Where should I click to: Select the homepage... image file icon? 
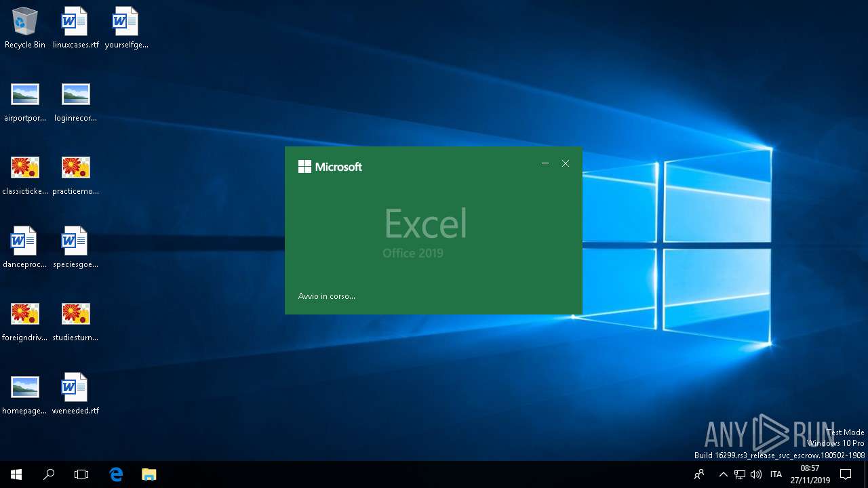25,394
